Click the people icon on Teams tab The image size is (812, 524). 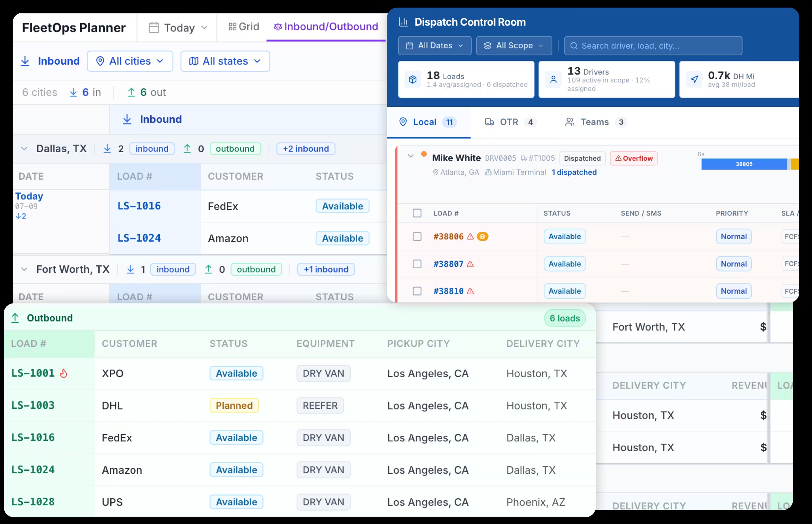[569, 122]
